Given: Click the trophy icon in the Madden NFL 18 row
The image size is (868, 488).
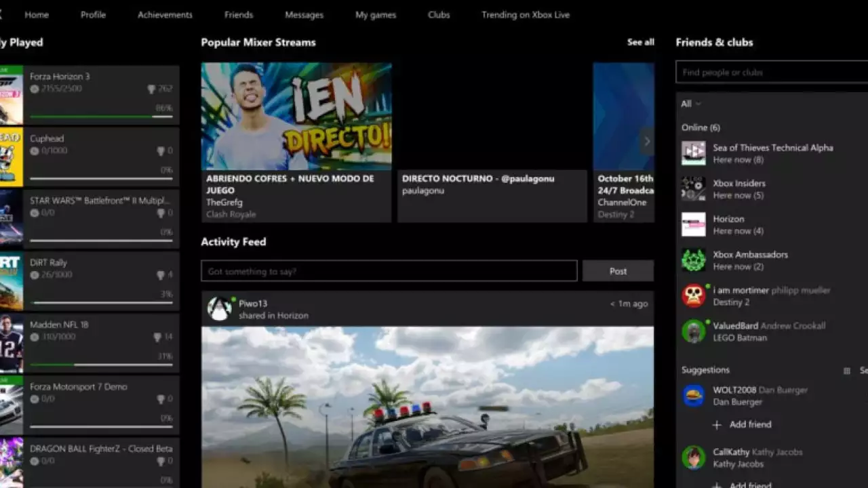Looking at the screenshot, I should [x=157, y=337].
